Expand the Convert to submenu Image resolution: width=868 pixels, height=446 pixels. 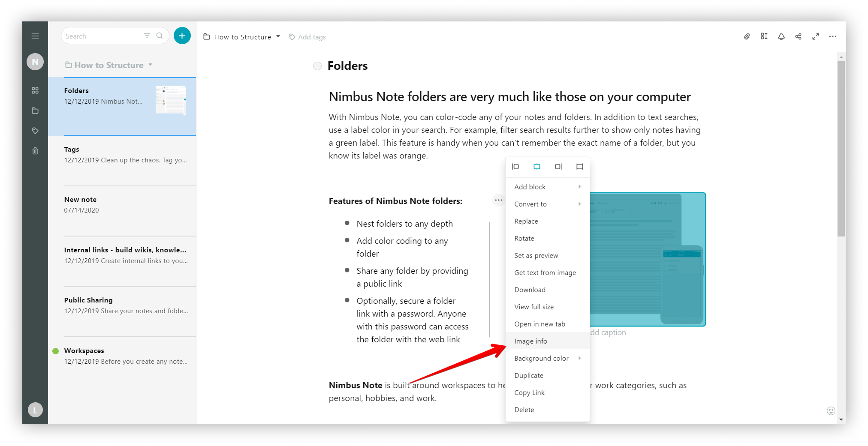(548, 204)
